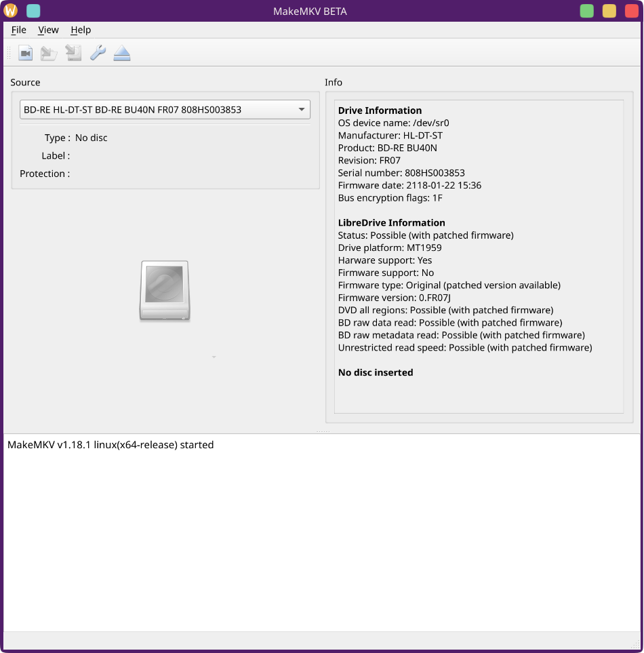Close the window with red button
Viewport: 644px width, 653px height.
(632, 11)
